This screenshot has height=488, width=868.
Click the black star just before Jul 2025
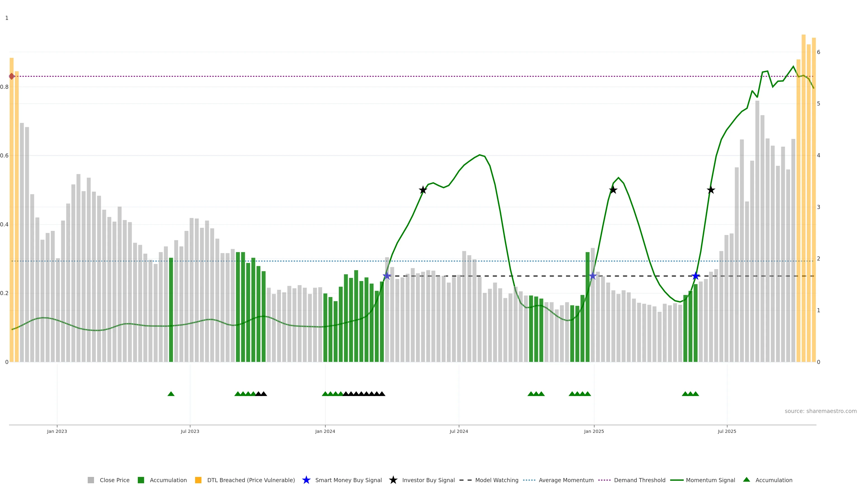pos(711,190)
